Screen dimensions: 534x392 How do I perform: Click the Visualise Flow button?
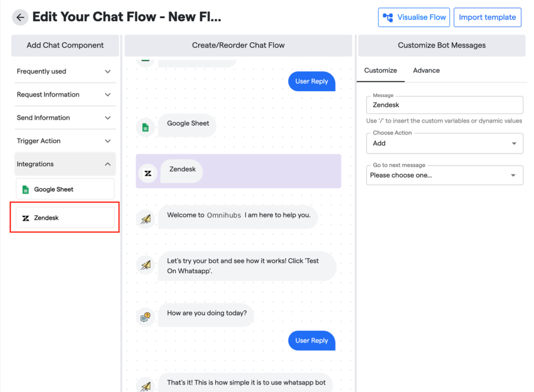(x=414, y=17)
